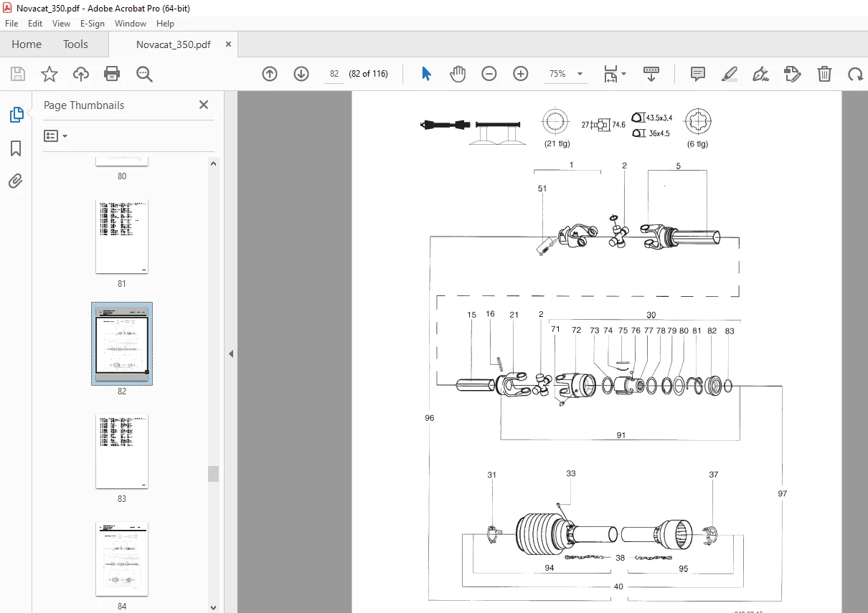Upload the document with the cloud icon

point(81,74)
